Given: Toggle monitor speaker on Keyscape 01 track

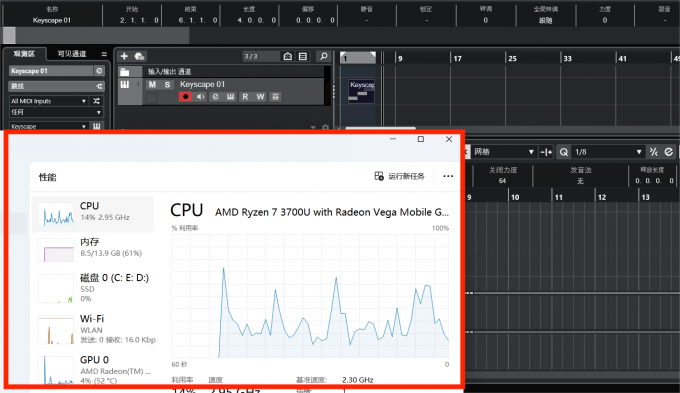Looking at the screenshot, I should 200,97.
